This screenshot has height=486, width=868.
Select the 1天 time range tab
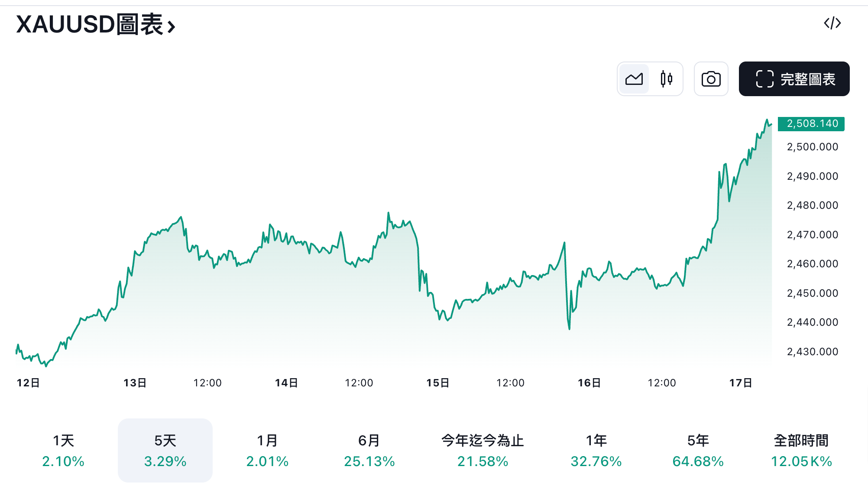pyautogui.click(x=63, y=450)
